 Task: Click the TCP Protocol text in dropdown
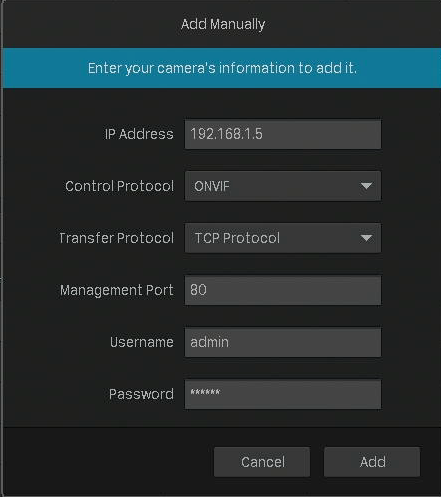coord(237,238)
